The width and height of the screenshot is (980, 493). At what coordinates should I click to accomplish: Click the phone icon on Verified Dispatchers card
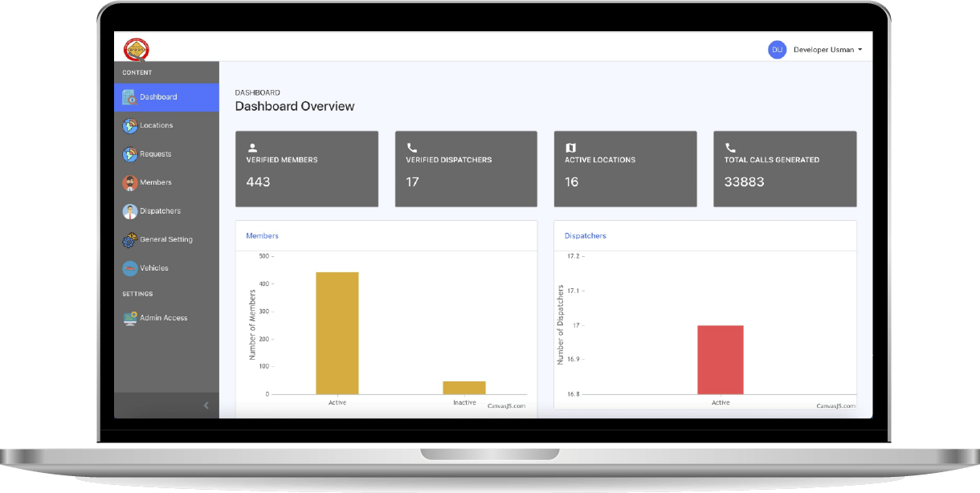coord(412,148)
